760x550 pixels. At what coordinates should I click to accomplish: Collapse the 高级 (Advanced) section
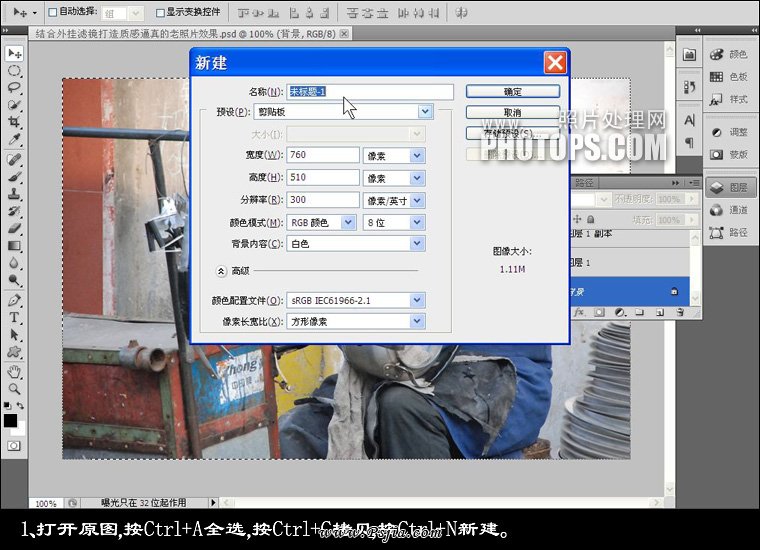click(x=221, y=270)
